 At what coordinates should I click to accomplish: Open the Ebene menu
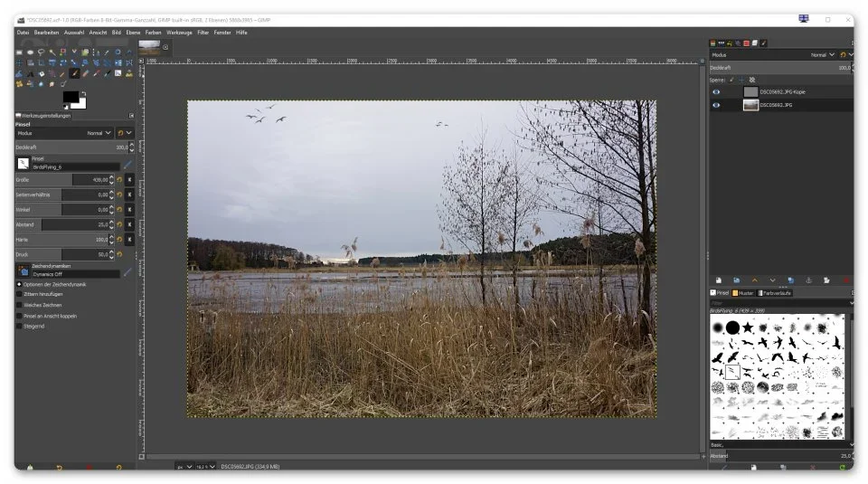pos(133,33)
